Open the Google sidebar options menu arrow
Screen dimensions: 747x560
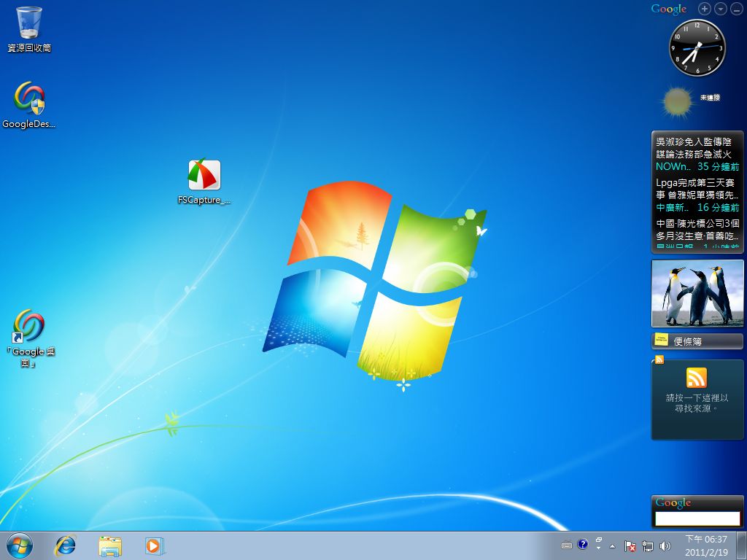coord(720,9)
